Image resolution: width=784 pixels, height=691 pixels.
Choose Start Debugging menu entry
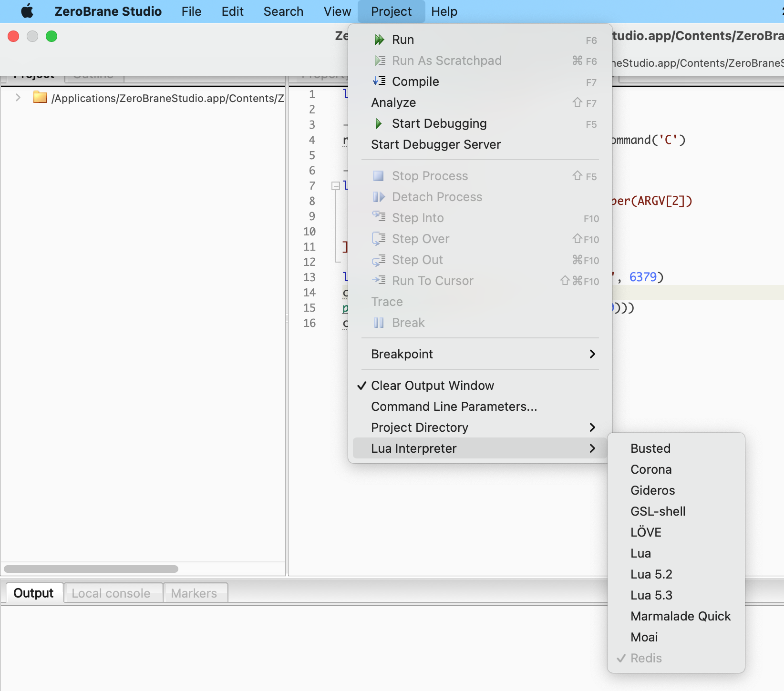pos(480,123)
